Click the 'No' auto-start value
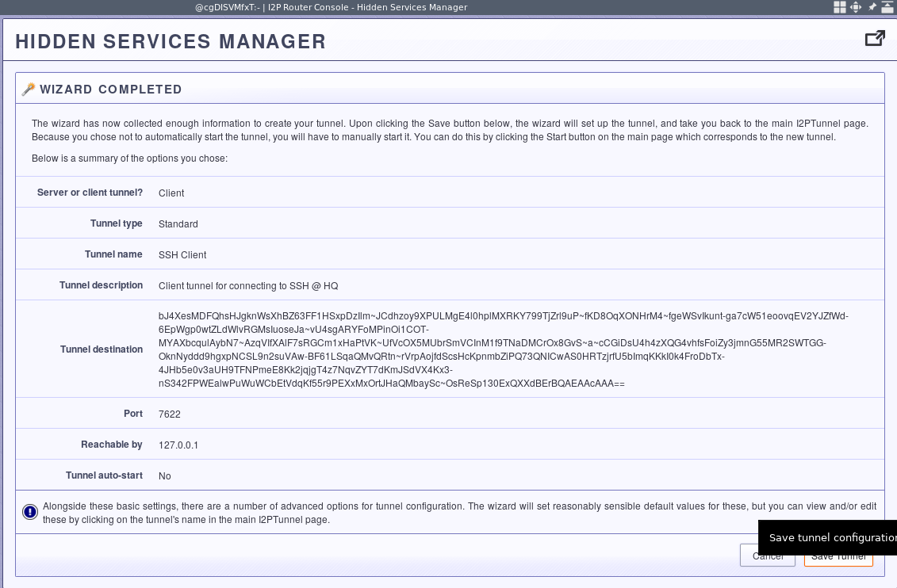Screen dimensions: 897x588 coord(165,476)
